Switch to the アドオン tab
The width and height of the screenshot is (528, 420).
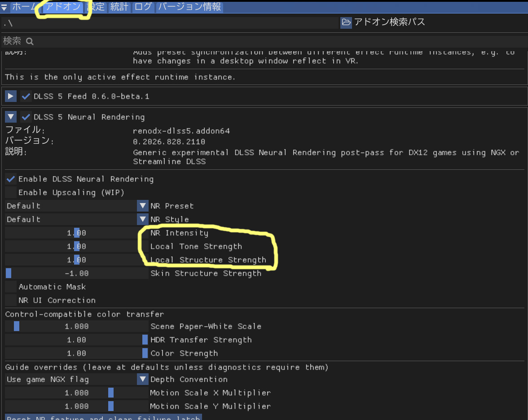[63, 7]
